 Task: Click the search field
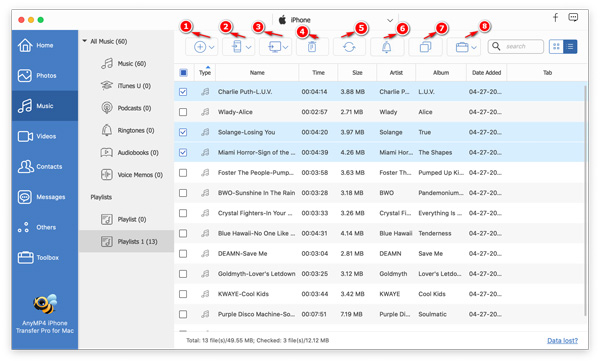pyautogui.click(x=516, y=47)
